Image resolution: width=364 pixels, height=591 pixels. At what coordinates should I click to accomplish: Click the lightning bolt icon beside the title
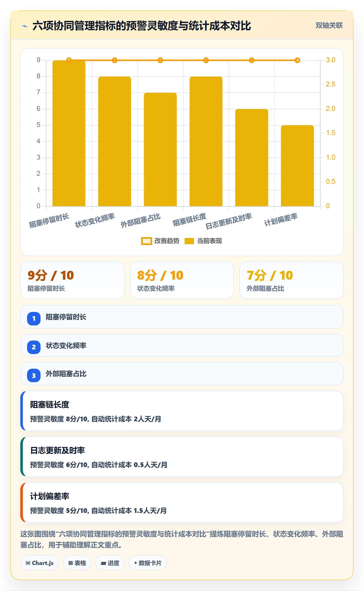25,26
